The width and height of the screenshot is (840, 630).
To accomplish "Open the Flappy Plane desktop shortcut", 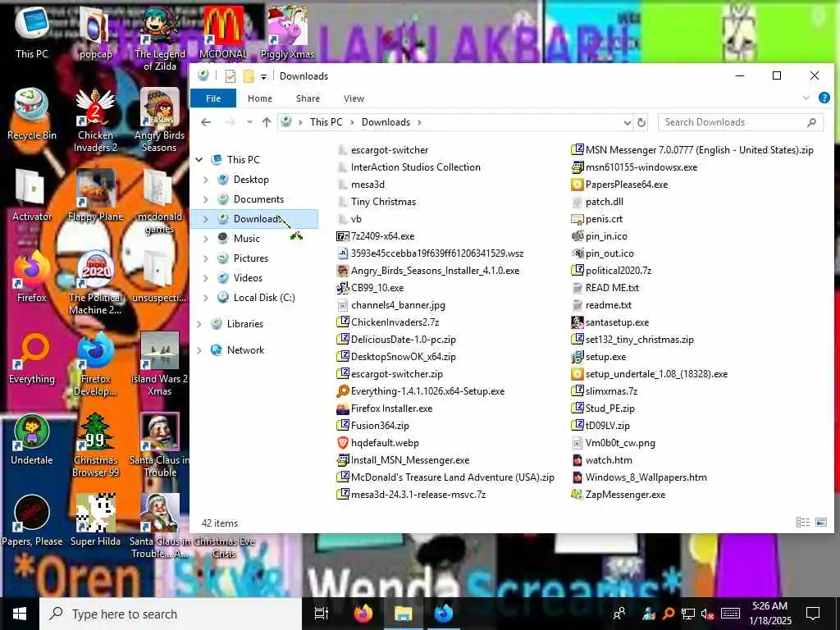I will [95, 195].
